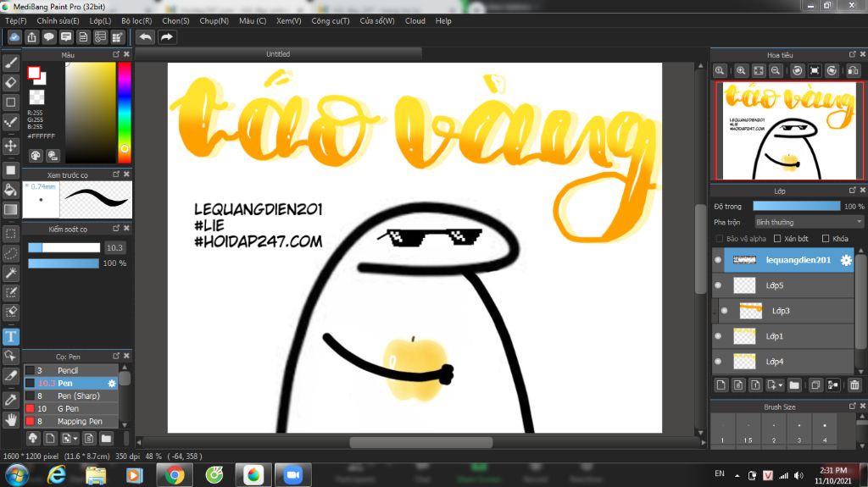Screen dimensions: 868x487
Task: Hide the Lớp3 layer
Action: (724, 311)
